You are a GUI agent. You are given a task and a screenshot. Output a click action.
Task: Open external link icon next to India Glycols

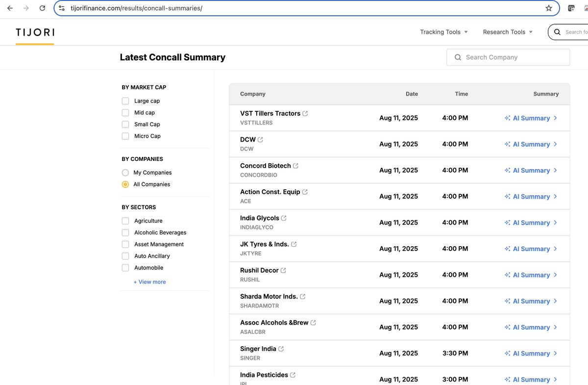[x=284, y=218]
